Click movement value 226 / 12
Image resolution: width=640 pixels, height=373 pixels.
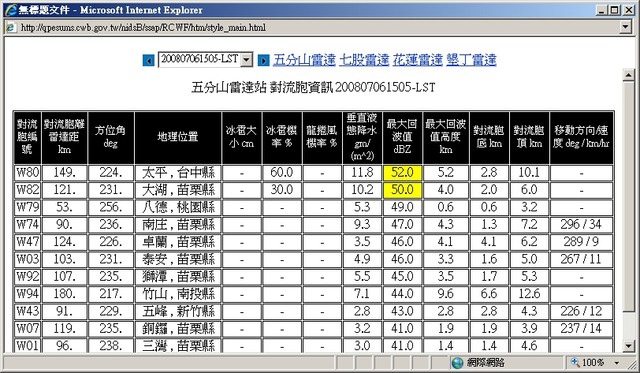[x=581, y=311]
